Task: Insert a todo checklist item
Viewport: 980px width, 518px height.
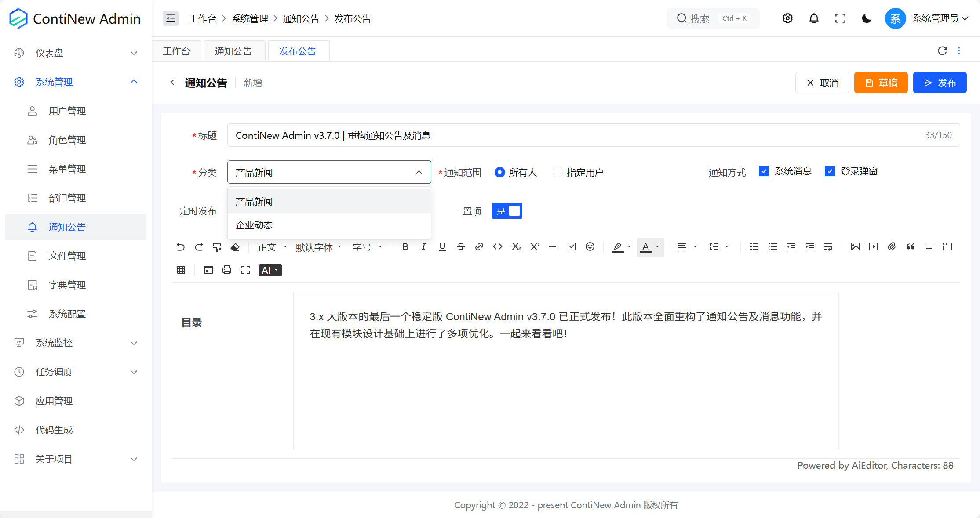Action: point(572,247)
